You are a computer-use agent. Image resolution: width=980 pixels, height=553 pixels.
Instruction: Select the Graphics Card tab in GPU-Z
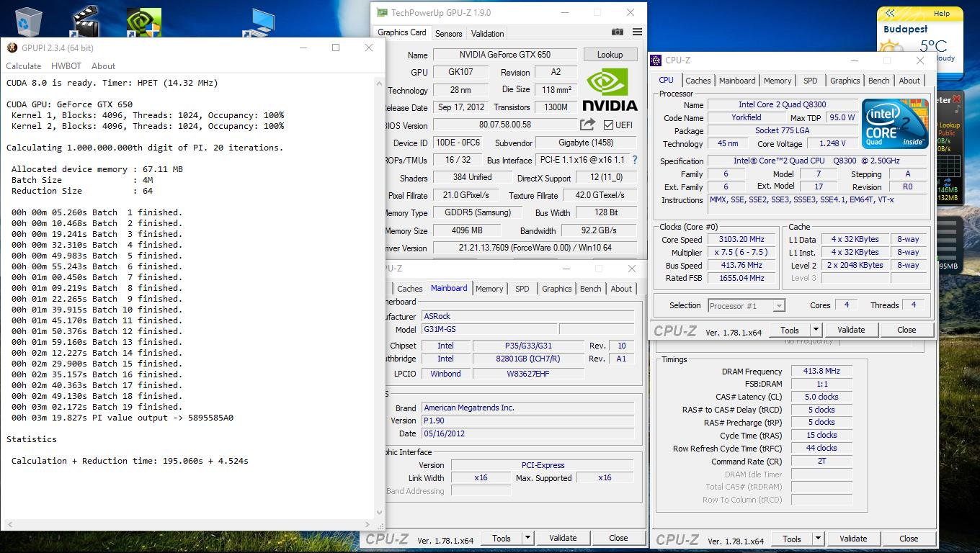coord(402,32)
